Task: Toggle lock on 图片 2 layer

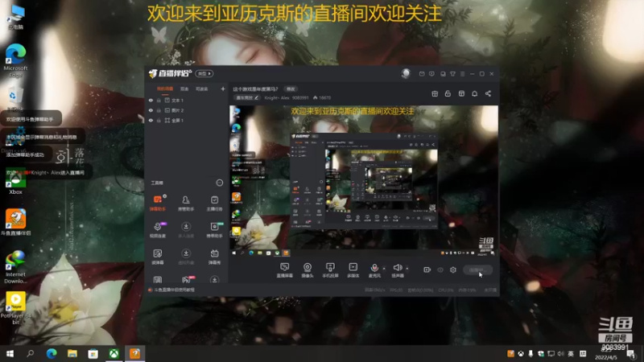Action: pos(159,110)
